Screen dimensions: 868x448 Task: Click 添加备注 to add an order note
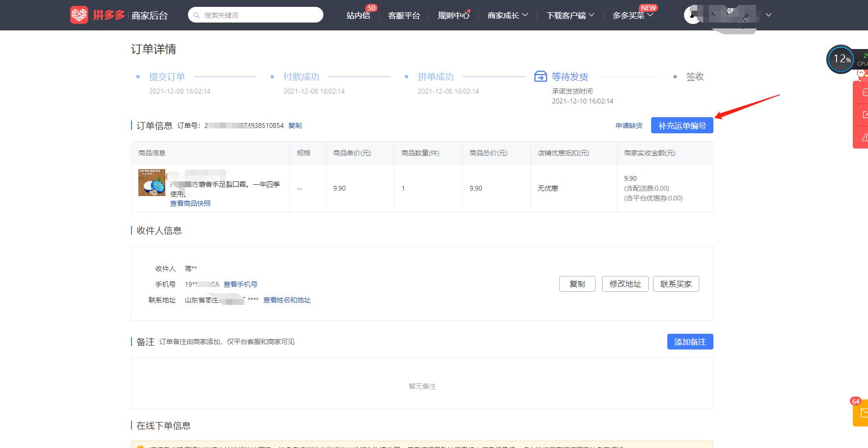click(x=689, y=342)
